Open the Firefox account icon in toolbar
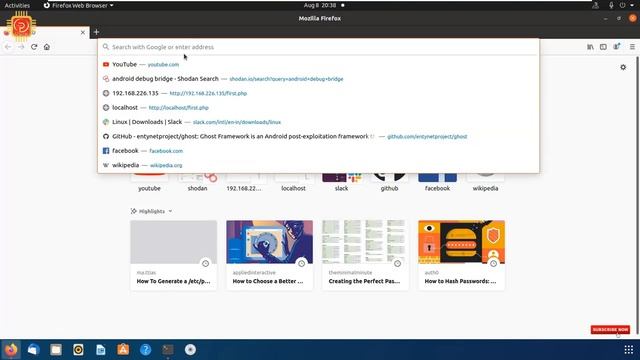This screenshot has height=360, width=640. [617, 47]
